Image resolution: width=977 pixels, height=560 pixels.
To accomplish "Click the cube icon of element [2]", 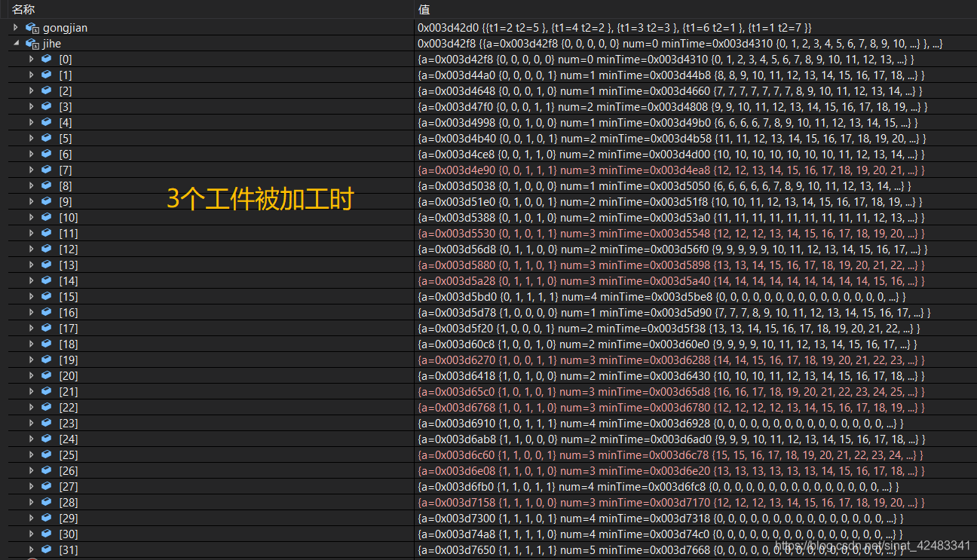I will pos(47,90).
